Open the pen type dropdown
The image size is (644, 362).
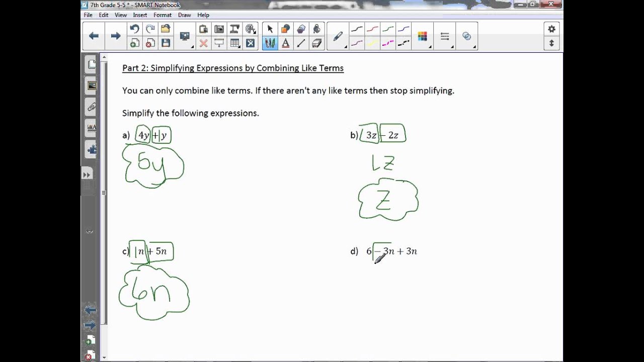pyautogui.click(x=338, y=36)
